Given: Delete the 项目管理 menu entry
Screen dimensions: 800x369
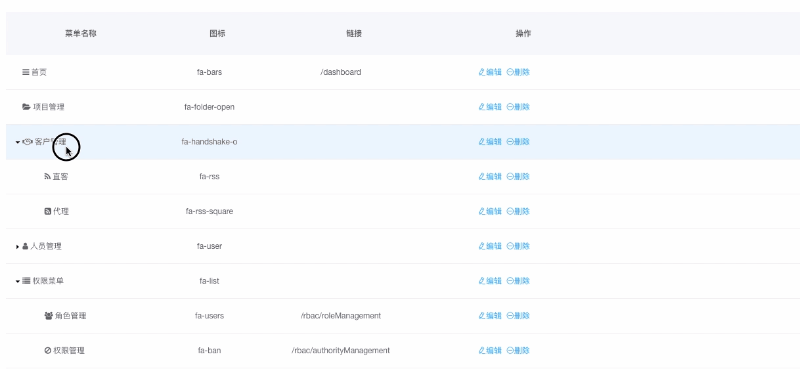Looking at the screenshot, I should 518,107.
